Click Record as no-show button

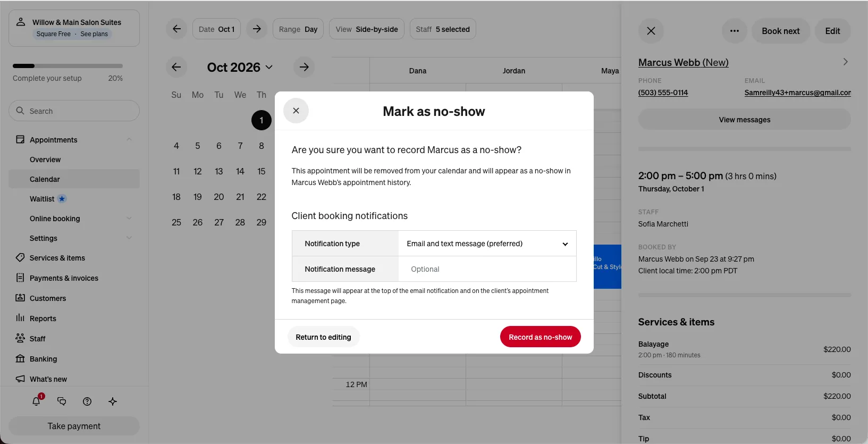pyautogui.click(x=540, y=337)
